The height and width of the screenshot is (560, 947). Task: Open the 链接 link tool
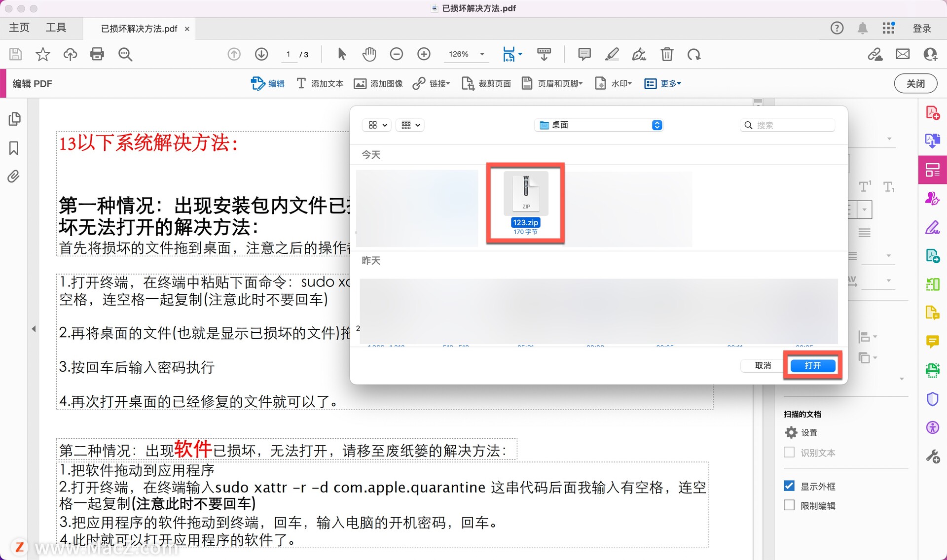click(x=431, y=83)
